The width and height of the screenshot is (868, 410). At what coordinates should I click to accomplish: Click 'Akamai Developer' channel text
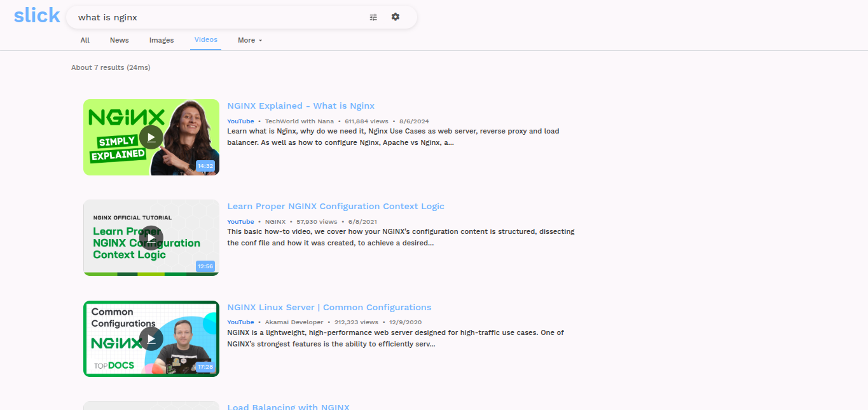(294, 322)
